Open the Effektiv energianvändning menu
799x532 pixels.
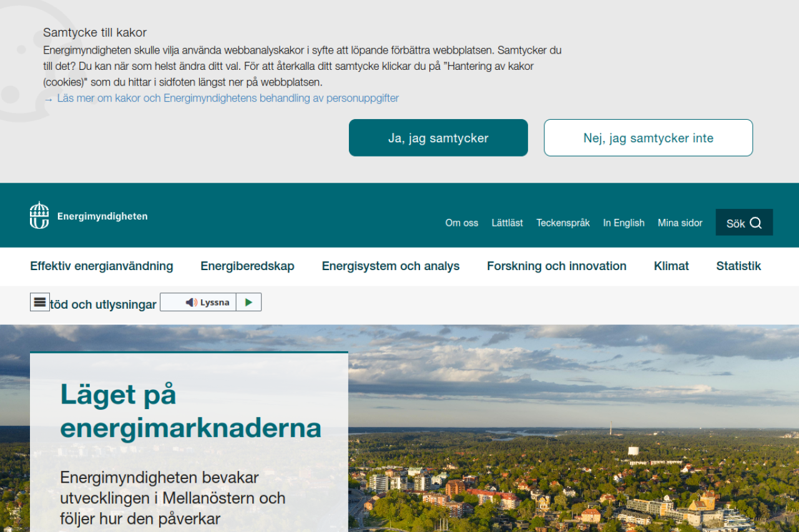pyautogui.click(x=102, y=266)
